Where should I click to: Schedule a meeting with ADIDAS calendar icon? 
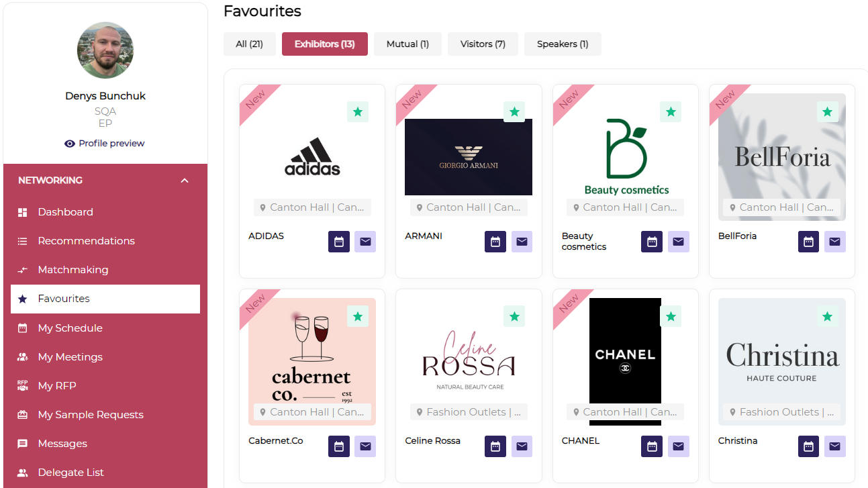339,242
